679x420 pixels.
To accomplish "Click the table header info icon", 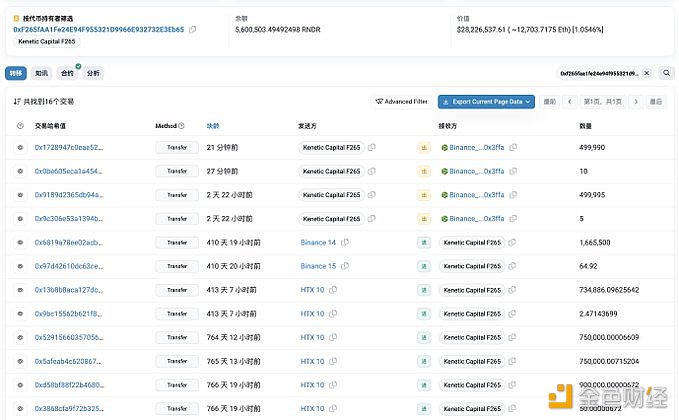I will 20,126.
